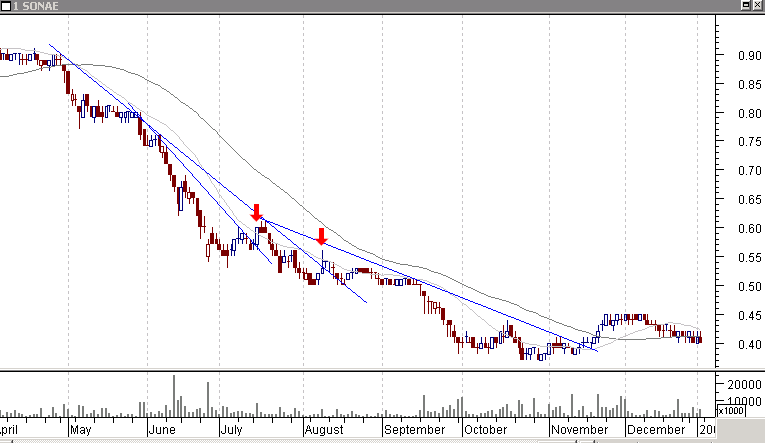Maximize the SONAE chart window
Screen dimensions: 765x443
tap(746, 5)
